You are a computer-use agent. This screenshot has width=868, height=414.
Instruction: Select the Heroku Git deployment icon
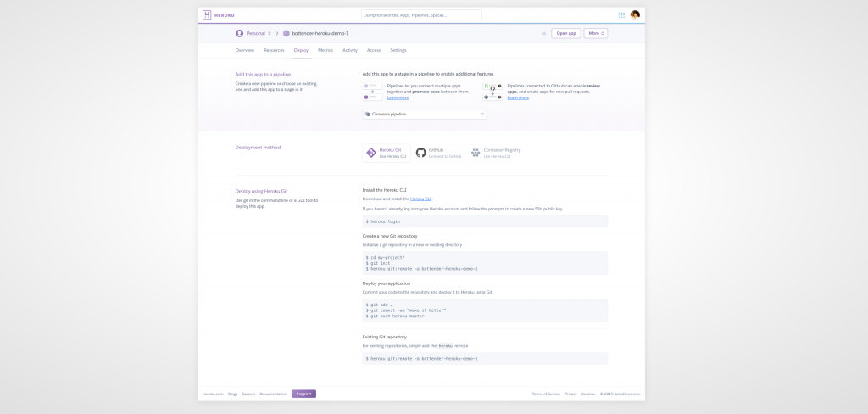point(371,153)
